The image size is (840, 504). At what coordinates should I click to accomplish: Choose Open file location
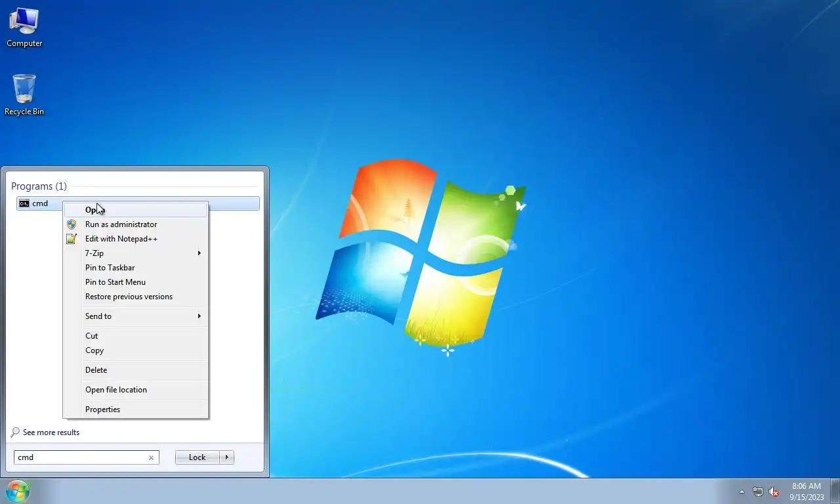[136, 390]
